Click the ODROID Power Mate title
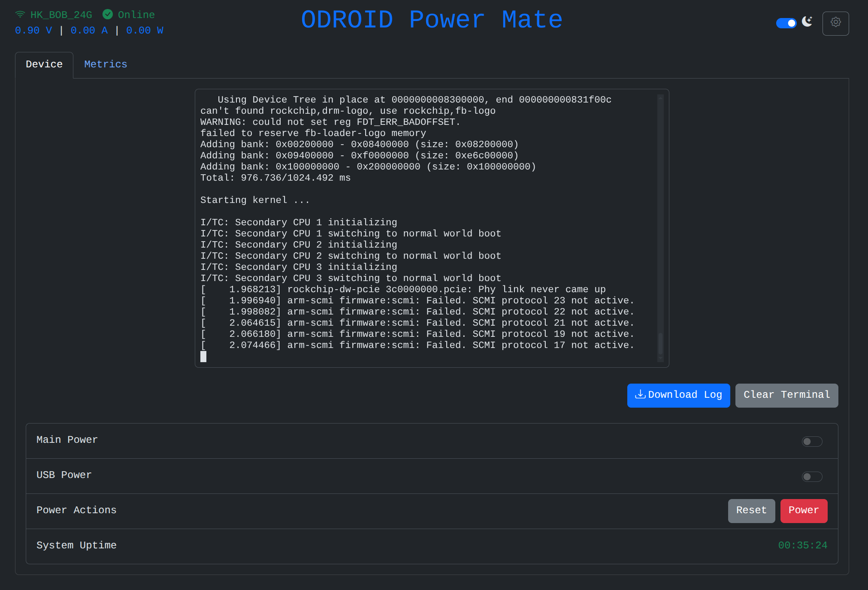The image size is (868, 590). click(432, 19)
